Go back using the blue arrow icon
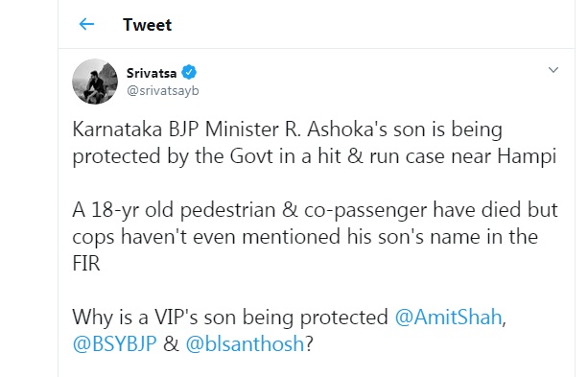This screenshot has width=588, height=377. coord(86,24)
